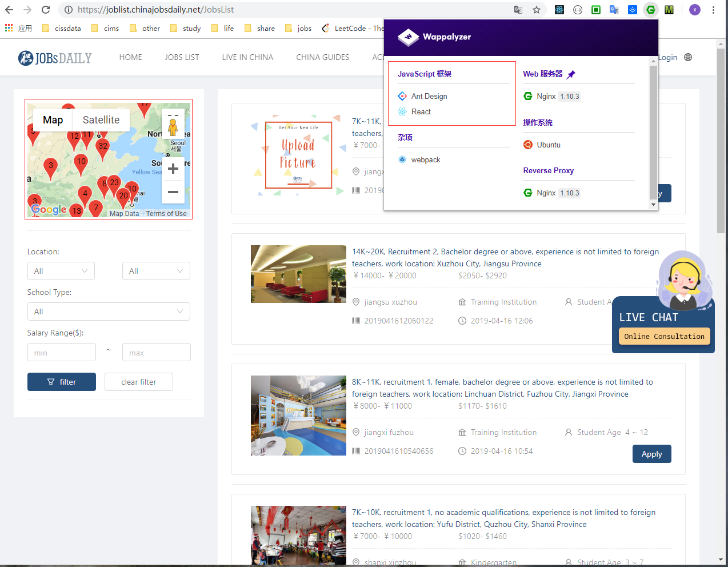Click the address bar URL
728x567 pixels.
[155, 10]
